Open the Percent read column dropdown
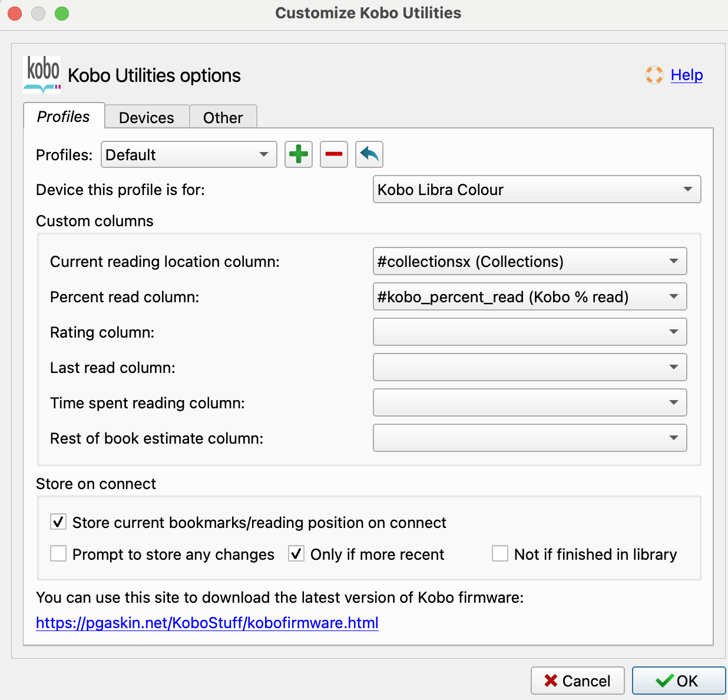Viewport: 728px width, 700px height. click(x=530, y=296)
